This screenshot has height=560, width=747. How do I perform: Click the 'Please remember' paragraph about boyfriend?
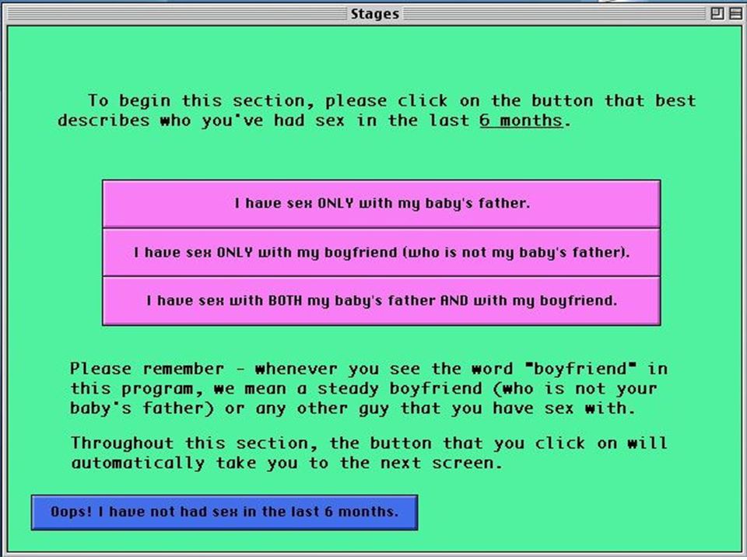(369, 389)
